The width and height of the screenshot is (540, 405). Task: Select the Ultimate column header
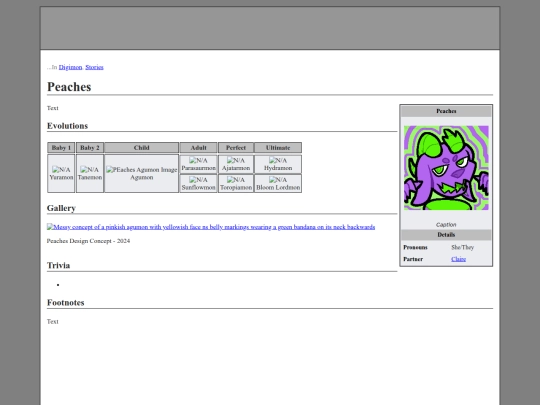coord(278,148)
